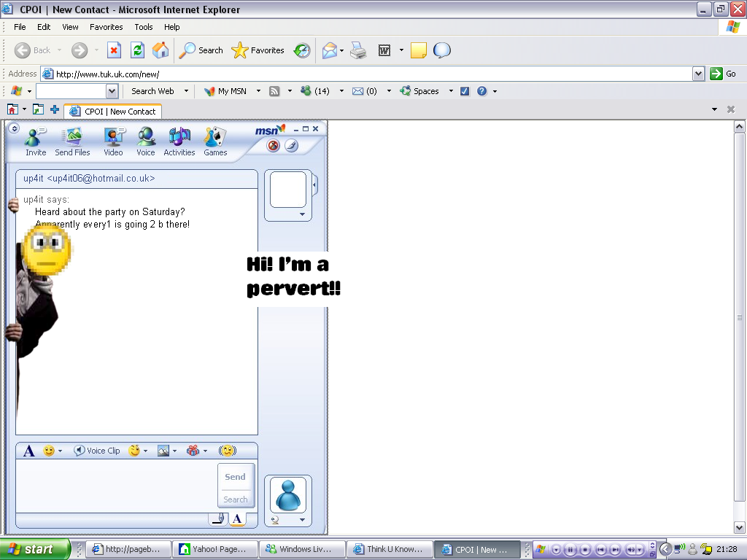Click the smiley emoticon picker icon
Screen dimensions: 747x560
(49, 451)
